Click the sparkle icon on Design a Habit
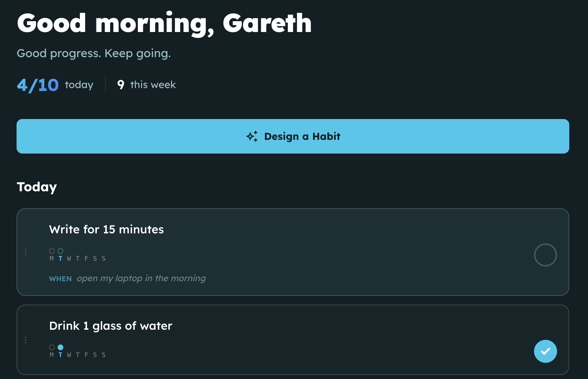Viewport: 588px width, 379px height. click(x=252, y=136)
